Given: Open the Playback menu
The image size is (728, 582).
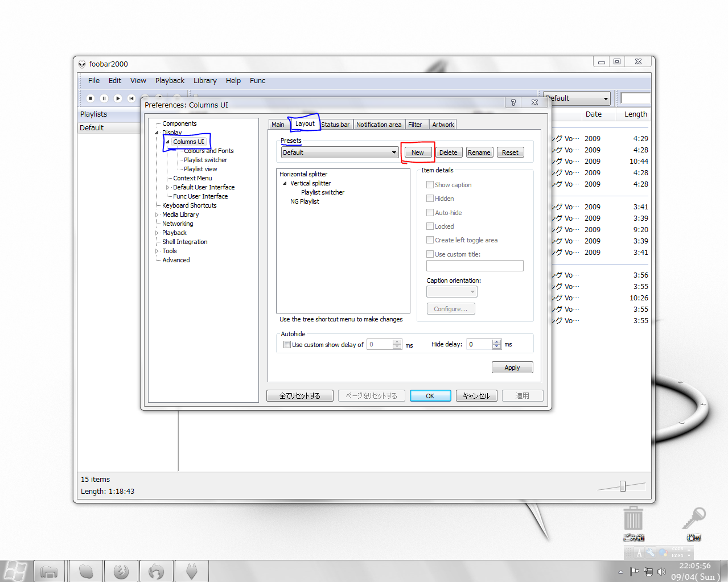Looking at the screenshot, I should click(170, 81).
